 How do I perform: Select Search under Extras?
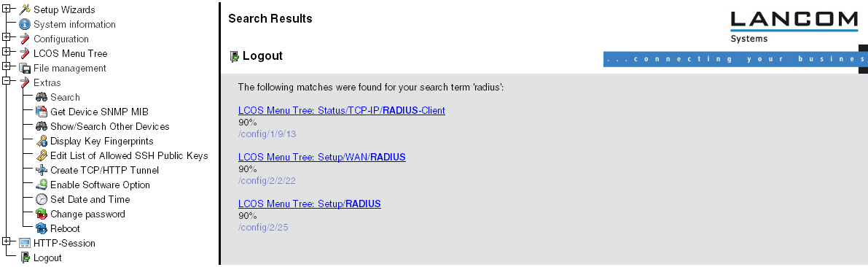65,98
